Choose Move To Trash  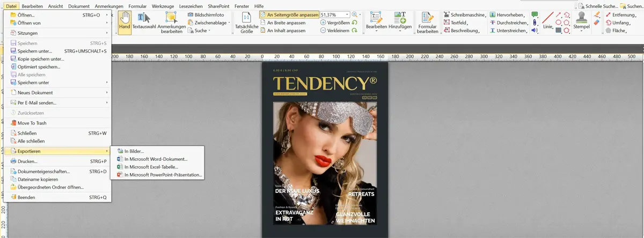[x=58, y=123]
